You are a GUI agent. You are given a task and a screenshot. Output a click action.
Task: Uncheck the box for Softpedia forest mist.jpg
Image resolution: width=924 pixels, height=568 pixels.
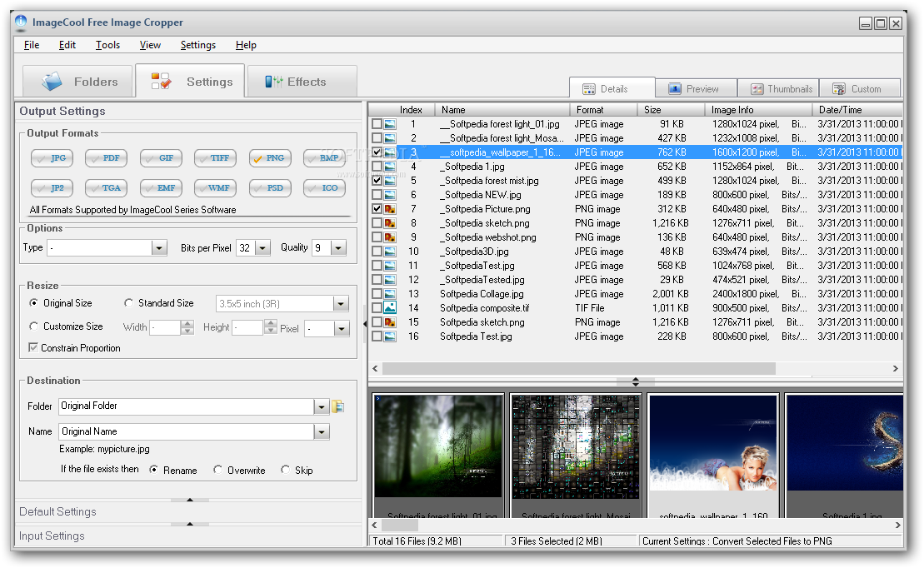click(x=377, y=180)
